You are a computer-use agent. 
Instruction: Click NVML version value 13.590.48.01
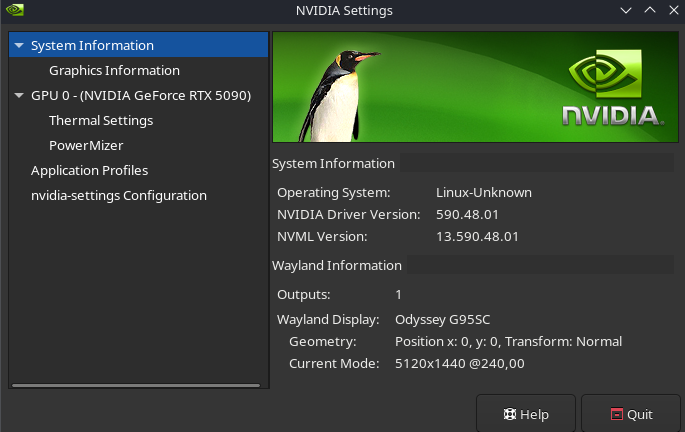(477, 236)
